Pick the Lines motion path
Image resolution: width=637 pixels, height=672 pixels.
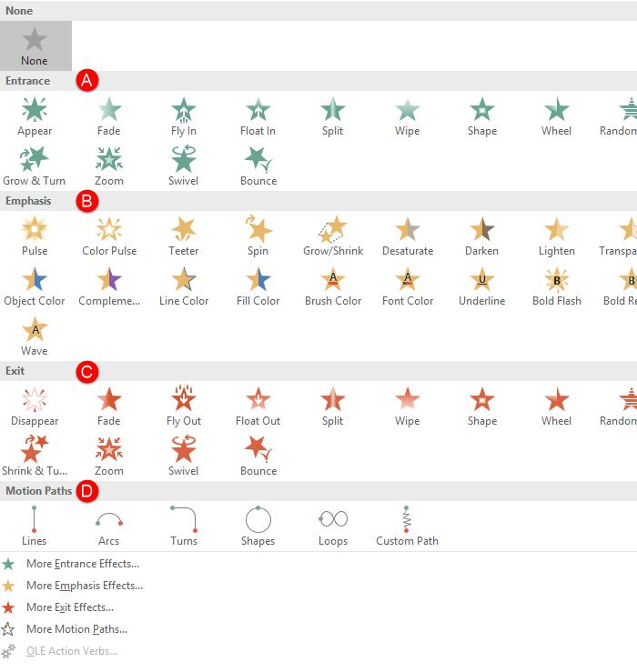point(35,527)
